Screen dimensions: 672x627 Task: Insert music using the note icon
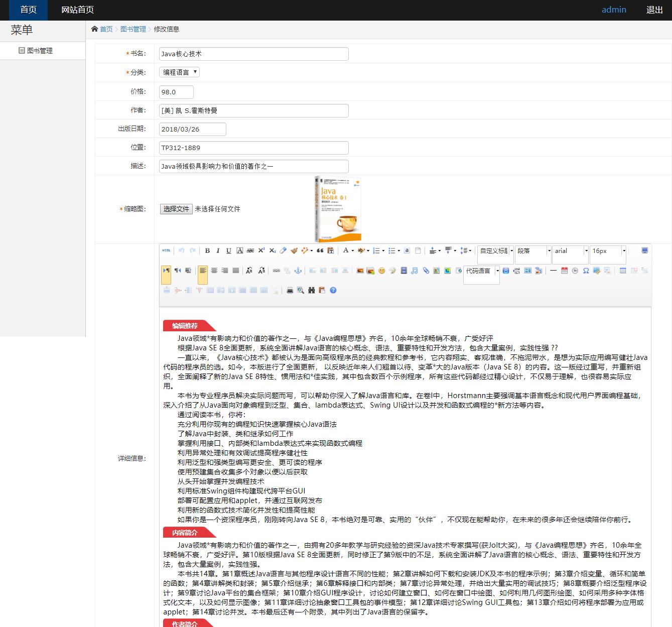tap(415, 271)
